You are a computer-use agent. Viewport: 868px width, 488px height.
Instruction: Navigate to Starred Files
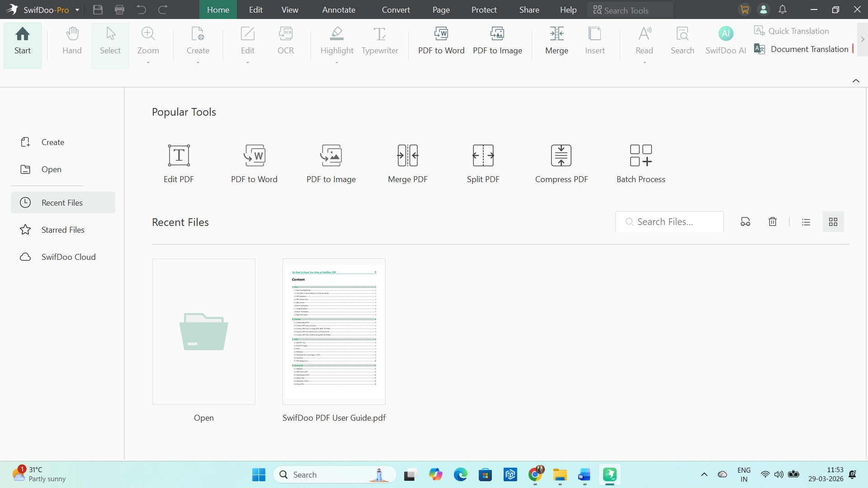click(x=63, y=230)
